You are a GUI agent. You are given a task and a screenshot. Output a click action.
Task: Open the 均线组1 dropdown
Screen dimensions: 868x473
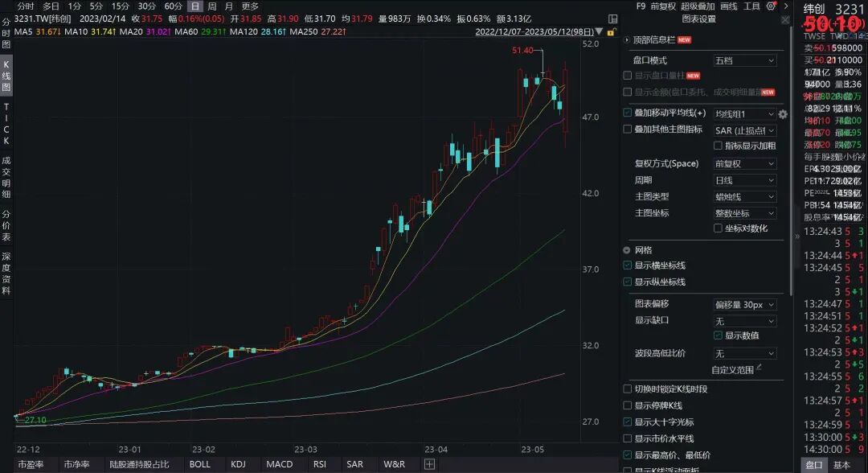[x=744, y=114]
